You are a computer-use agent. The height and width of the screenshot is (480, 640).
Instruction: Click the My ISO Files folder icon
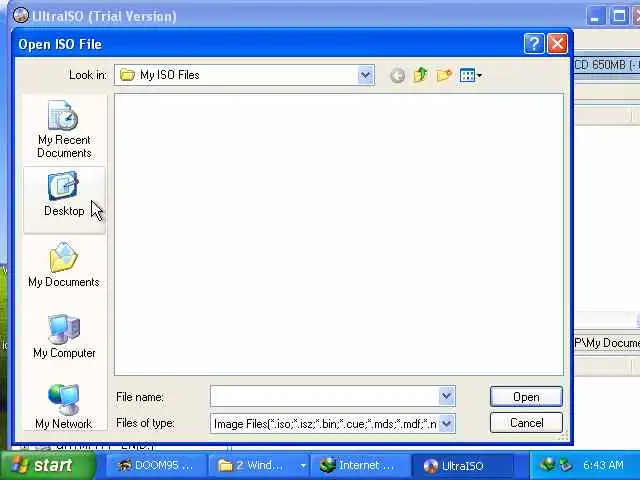click(127, 75)
